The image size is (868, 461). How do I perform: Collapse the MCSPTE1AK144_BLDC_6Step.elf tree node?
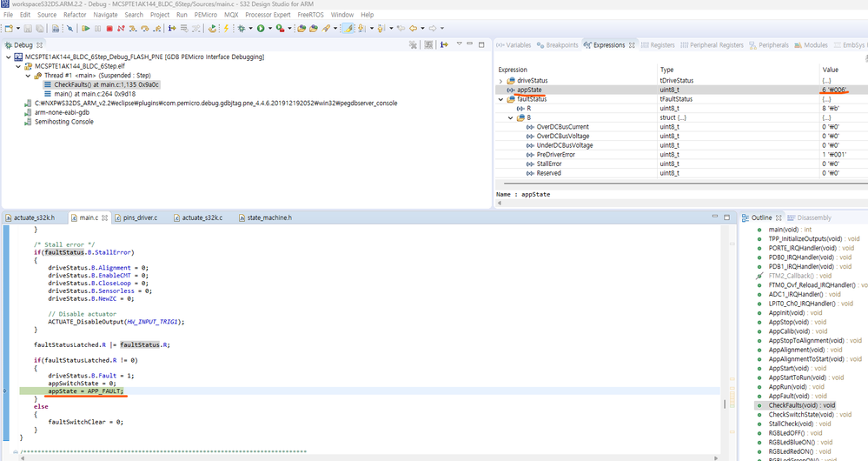(18, 66)
